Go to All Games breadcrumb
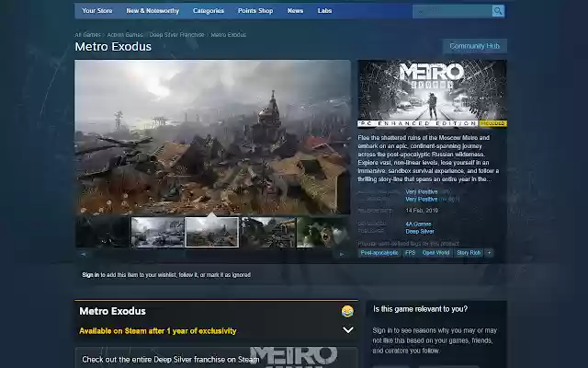Image resolution: width=588 pixels, height=368 pixels. 87,35
